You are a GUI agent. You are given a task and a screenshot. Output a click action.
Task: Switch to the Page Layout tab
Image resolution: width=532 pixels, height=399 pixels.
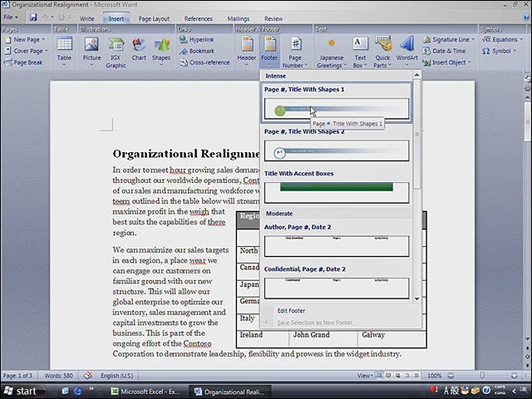coord(154,18)
